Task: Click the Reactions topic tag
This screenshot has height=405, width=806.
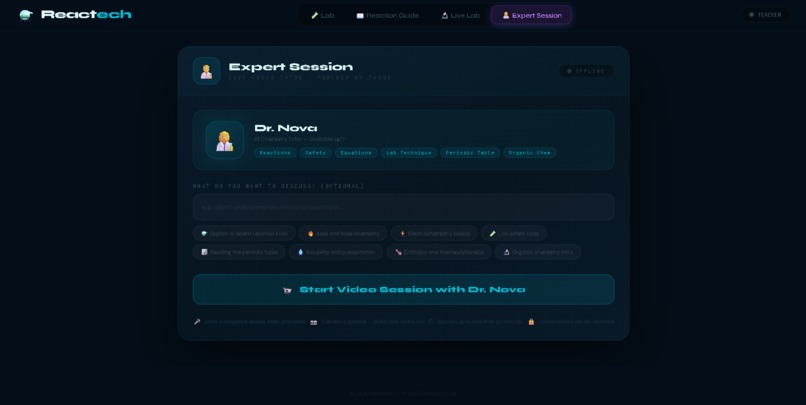Action: pos(275,153)
